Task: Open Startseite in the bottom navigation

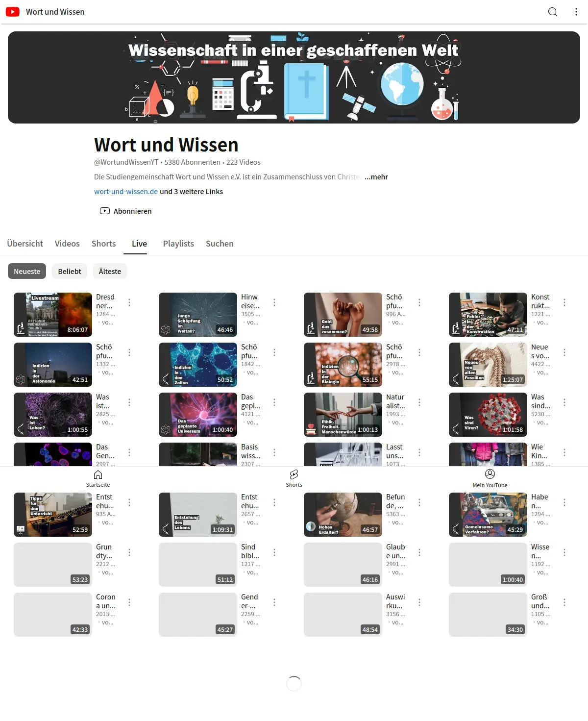Action: (x=98, y=478)
